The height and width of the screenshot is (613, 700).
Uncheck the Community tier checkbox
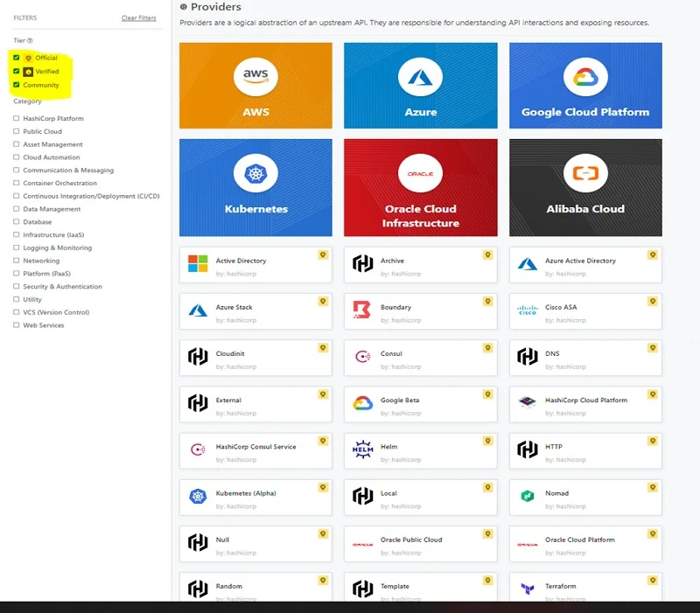pos(17,85)
